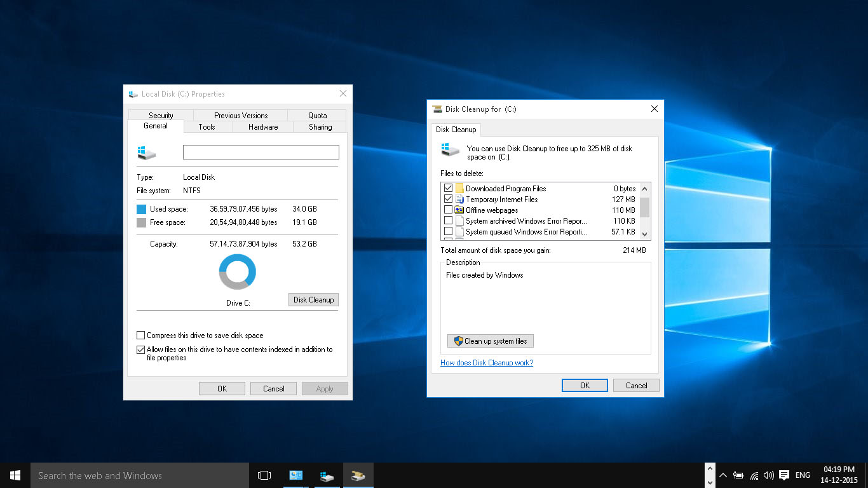Click the 19.1 GB free space value
This screenshot has height=488, width=868.
click(304, 223)
